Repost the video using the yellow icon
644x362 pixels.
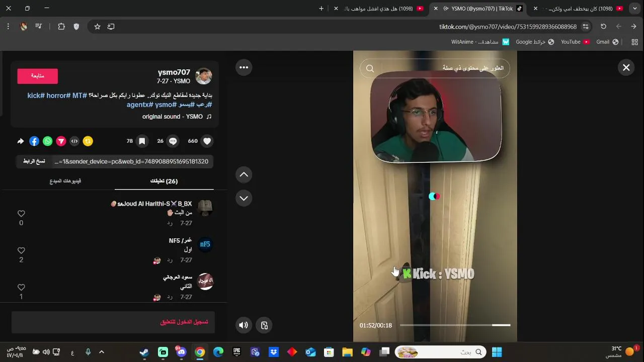click(x=88, y=141)
